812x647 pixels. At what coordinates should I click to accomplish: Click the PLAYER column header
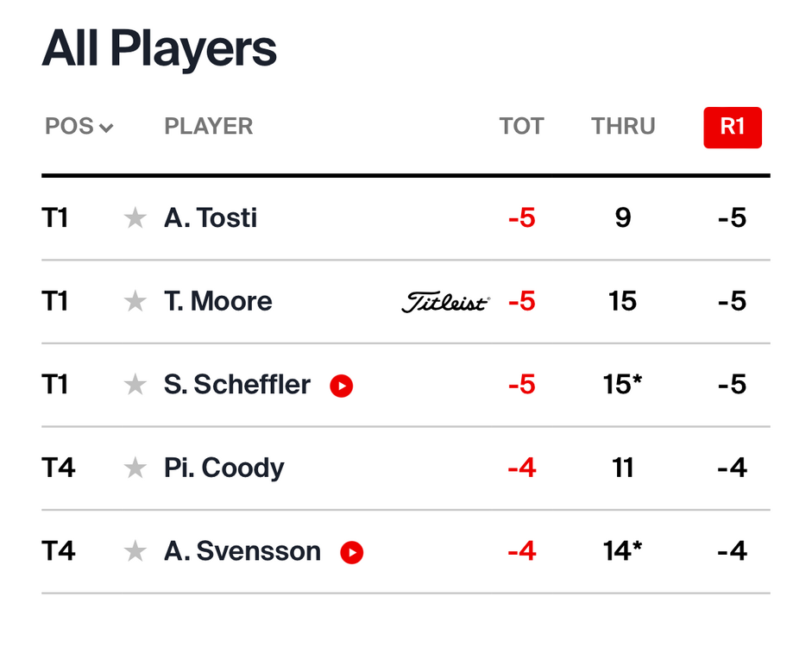208,127
